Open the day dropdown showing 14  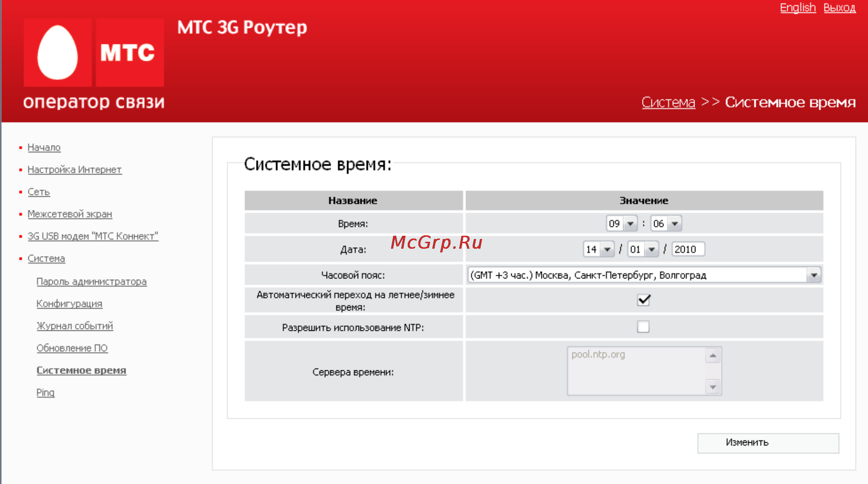pyautogui.click(x=599, y=249)
